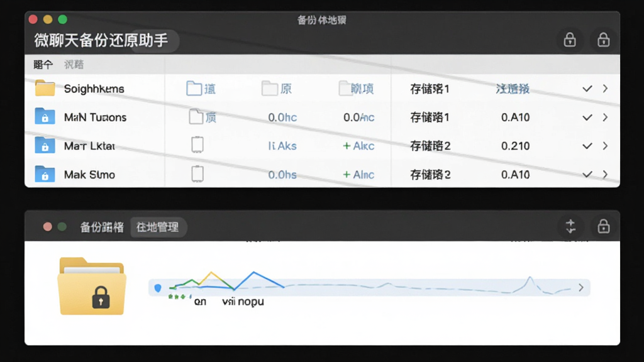Click the lock icon in bottom window header

pyautogui.click(x=603, y=226)
